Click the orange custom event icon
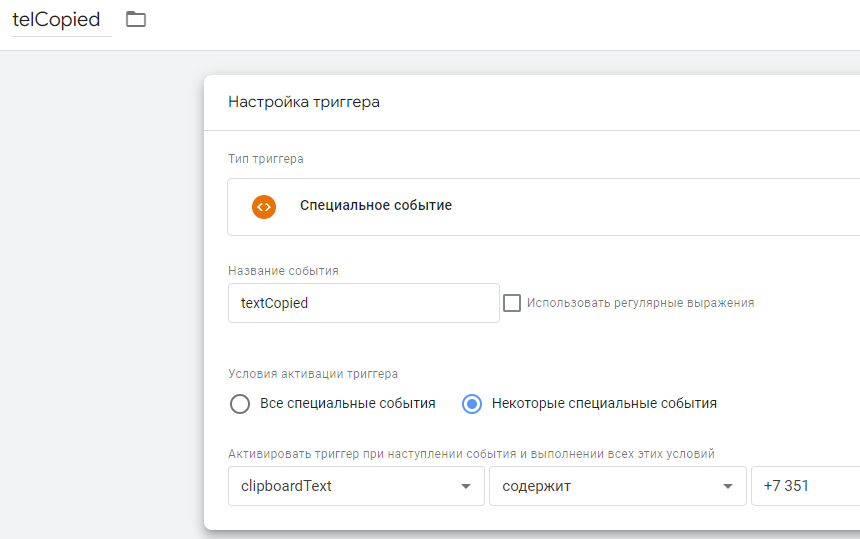This screenshot has width=860, height=539. pyautogui.click(x=264, y=206)
